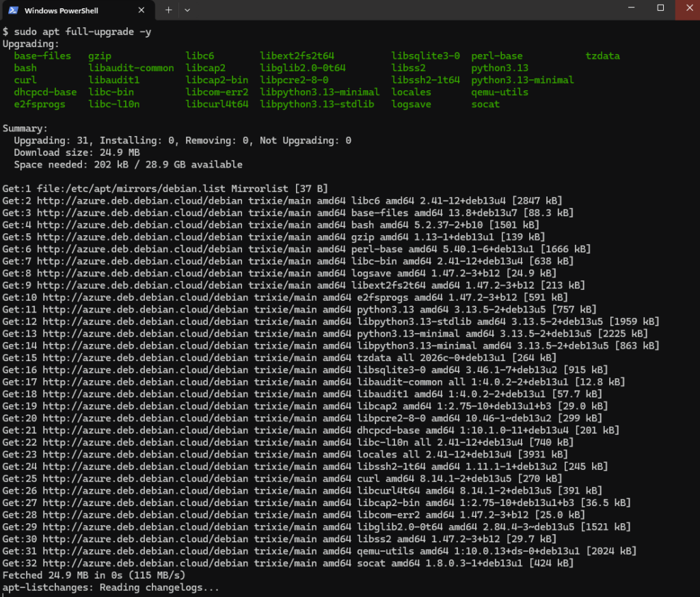
Task: Minimize the terminal window
Action: 631,8
